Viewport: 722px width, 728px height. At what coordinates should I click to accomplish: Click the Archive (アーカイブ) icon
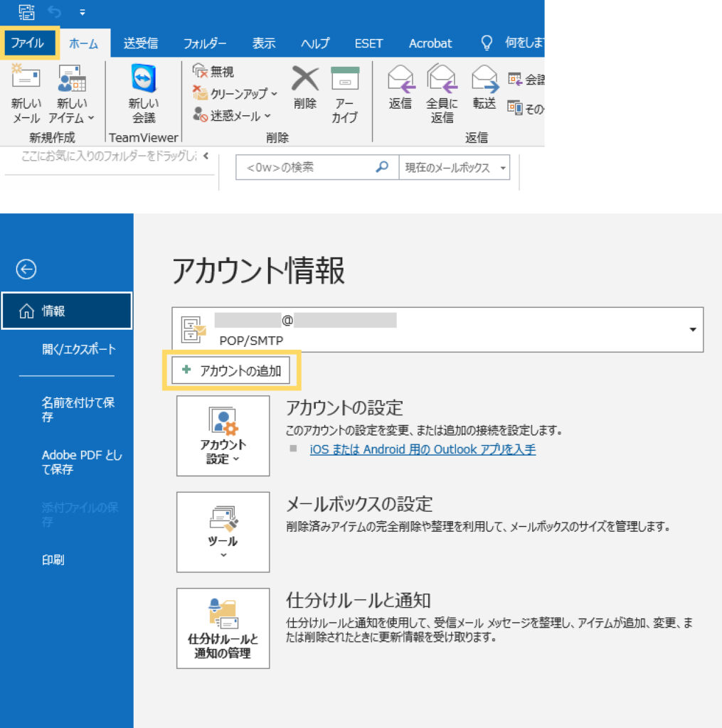pyautogui.click(x=345, y=78)
